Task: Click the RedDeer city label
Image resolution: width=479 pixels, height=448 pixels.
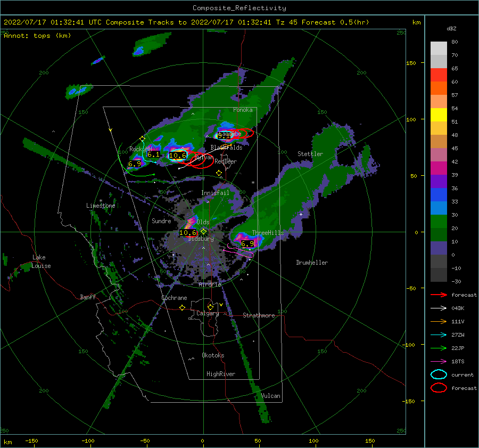Action: pyautogui.click(x=226, y=161)
